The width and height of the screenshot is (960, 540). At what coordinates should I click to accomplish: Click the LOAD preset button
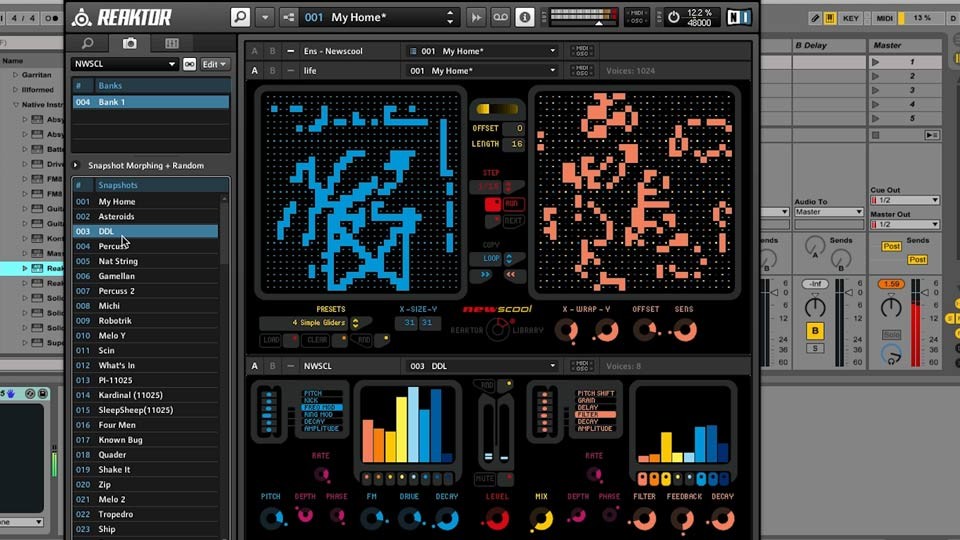[271, 340]
